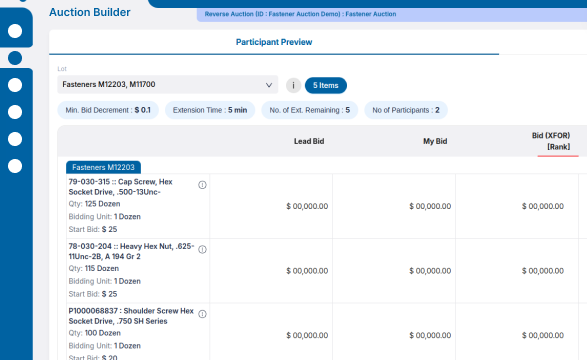This screenshot has width=587, height=360.
Task: Click the Lead Bid column header
Action: 309,141
